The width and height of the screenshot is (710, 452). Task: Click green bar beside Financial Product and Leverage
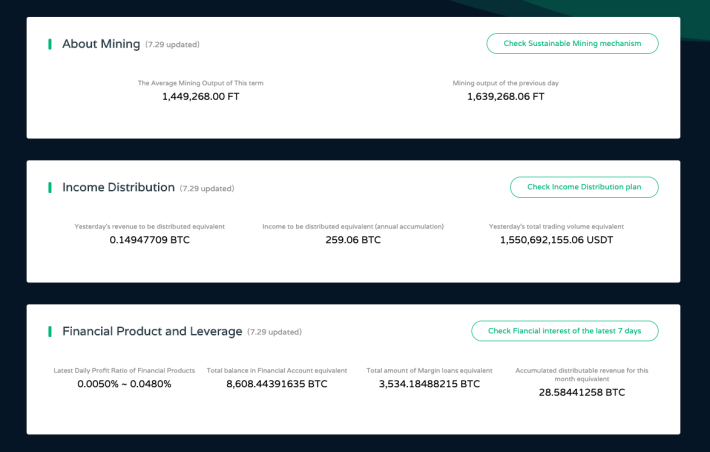click(x=50, y=332)
